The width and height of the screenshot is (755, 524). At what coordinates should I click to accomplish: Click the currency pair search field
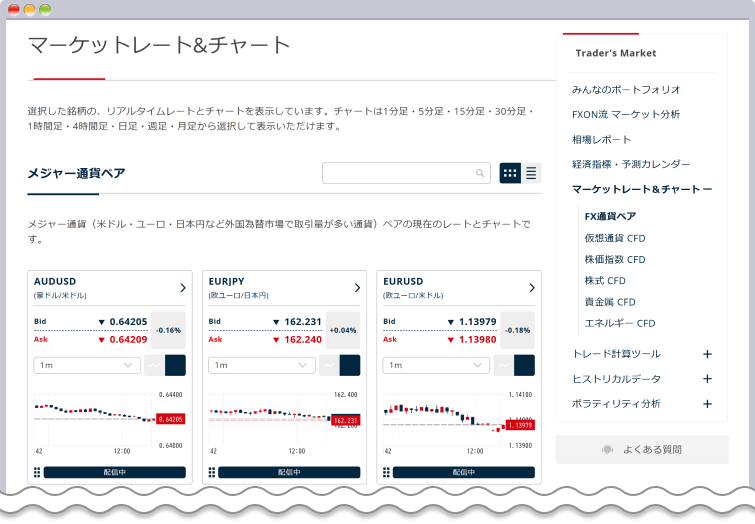point(398,173)
